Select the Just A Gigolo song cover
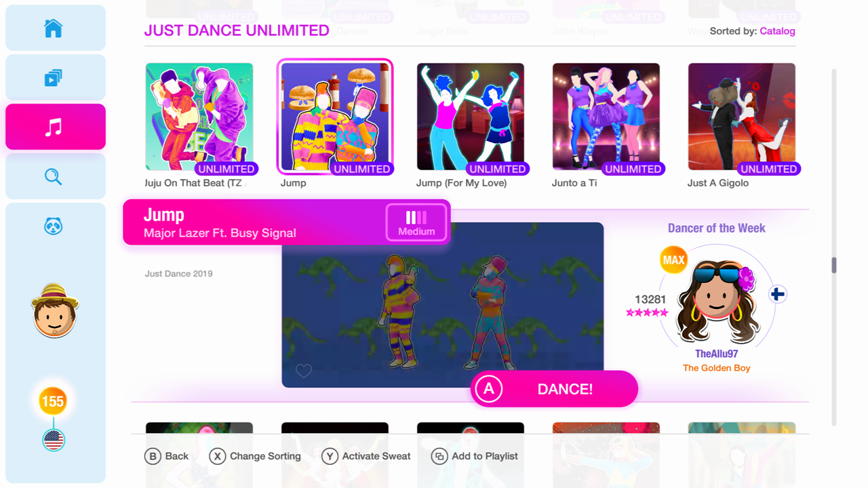 tap(742, 117)
